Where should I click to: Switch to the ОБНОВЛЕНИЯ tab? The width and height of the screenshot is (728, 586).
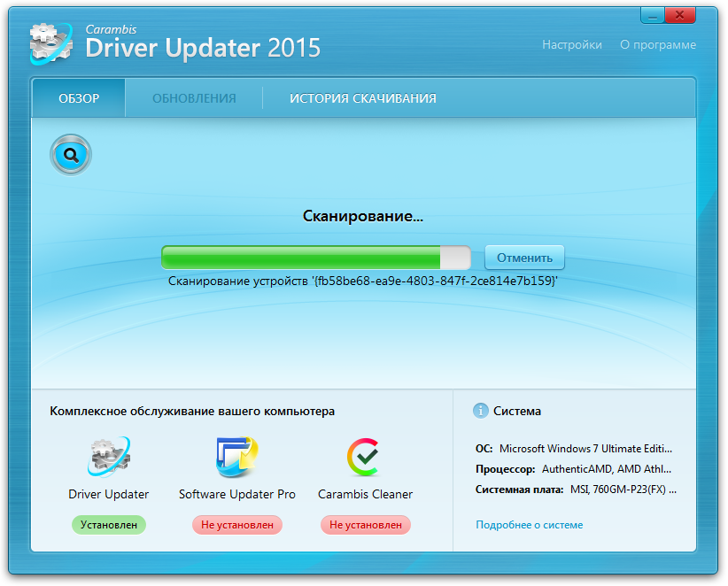pyautogui.click(x=194, y=98)
